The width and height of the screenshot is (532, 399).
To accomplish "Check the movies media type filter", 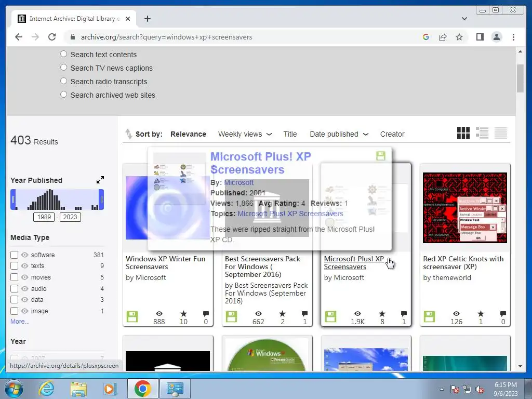I will [14, 277].
